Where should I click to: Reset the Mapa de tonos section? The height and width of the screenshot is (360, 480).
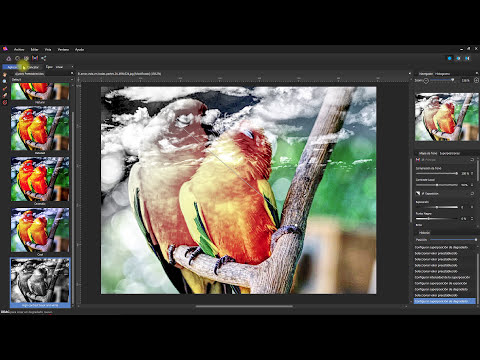tap(472, 160)
